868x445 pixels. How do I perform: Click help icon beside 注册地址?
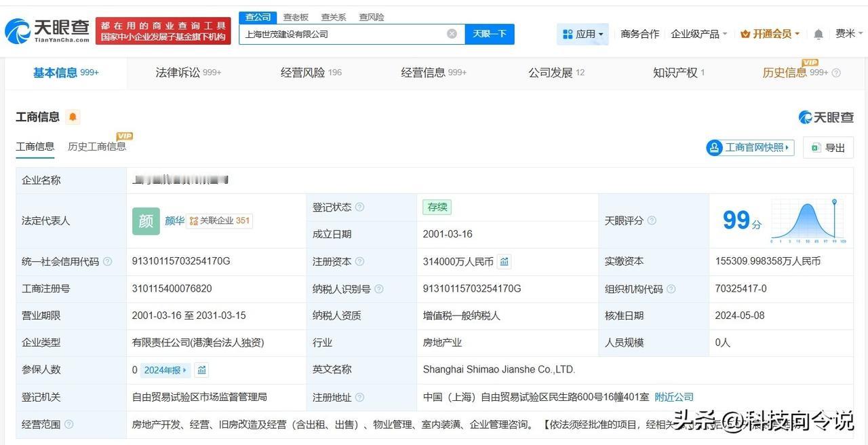tap(359, 398)
